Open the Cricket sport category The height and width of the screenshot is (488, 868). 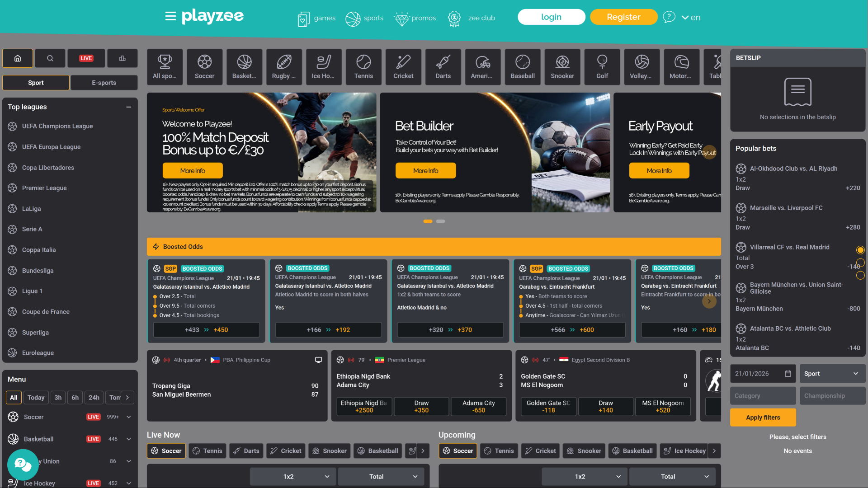click(x=403, y=66)
